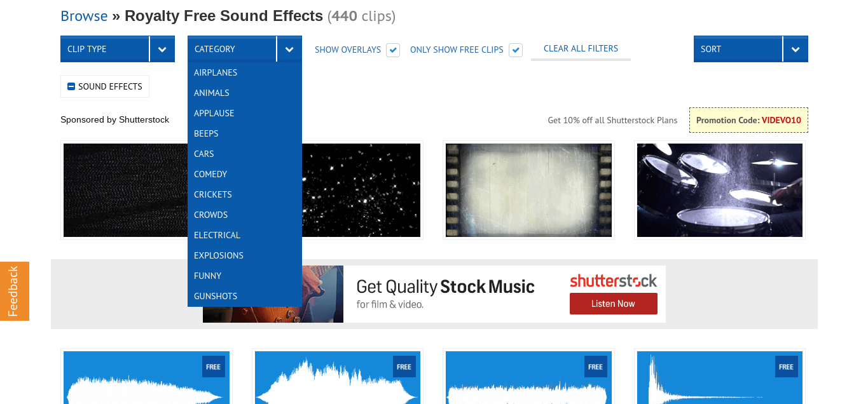Click Get Quality Stock Music banner text

[x=445, y=287]
